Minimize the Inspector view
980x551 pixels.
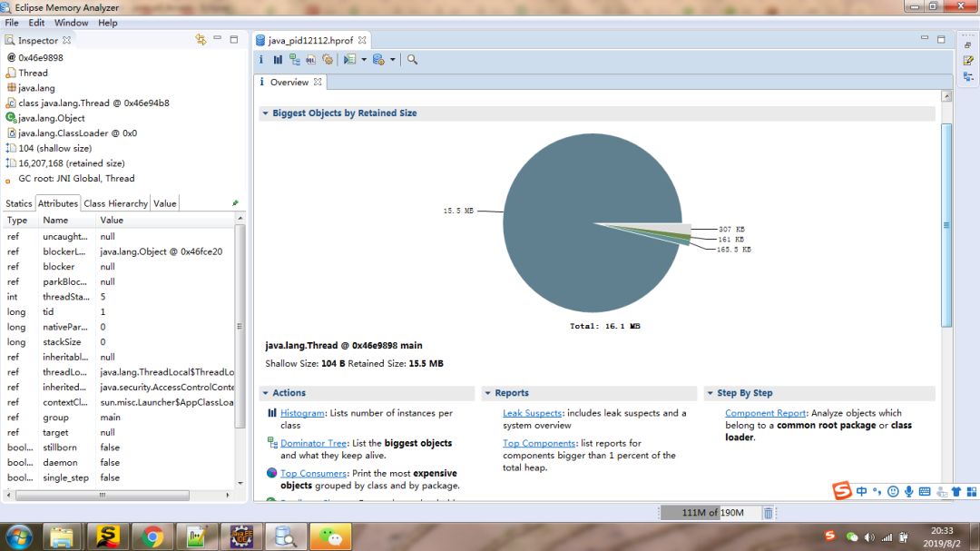coord(218,39)
